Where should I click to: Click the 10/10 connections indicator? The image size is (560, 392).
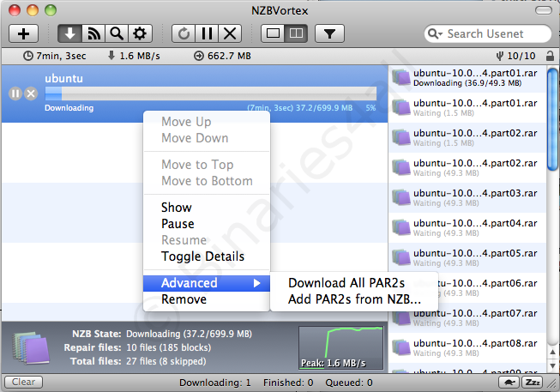pyautogui.click(x=516, y=56)
